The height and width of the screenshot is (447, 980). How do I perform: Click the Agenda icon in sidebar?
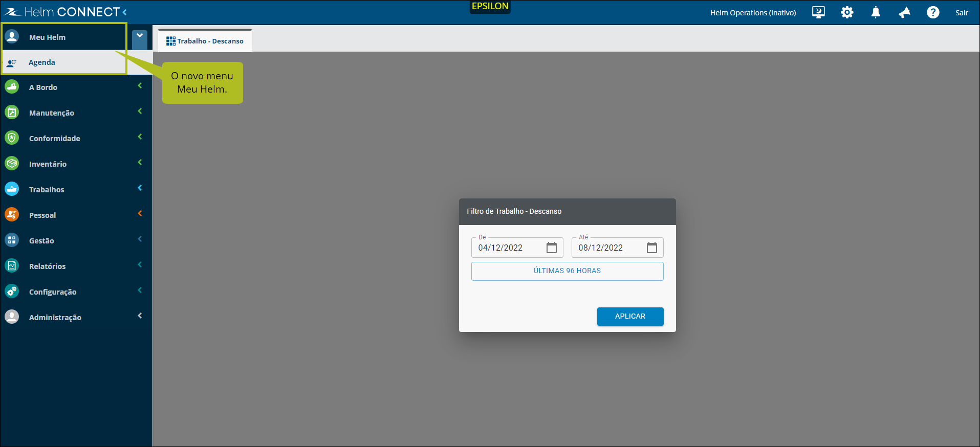tap(11, 62)
